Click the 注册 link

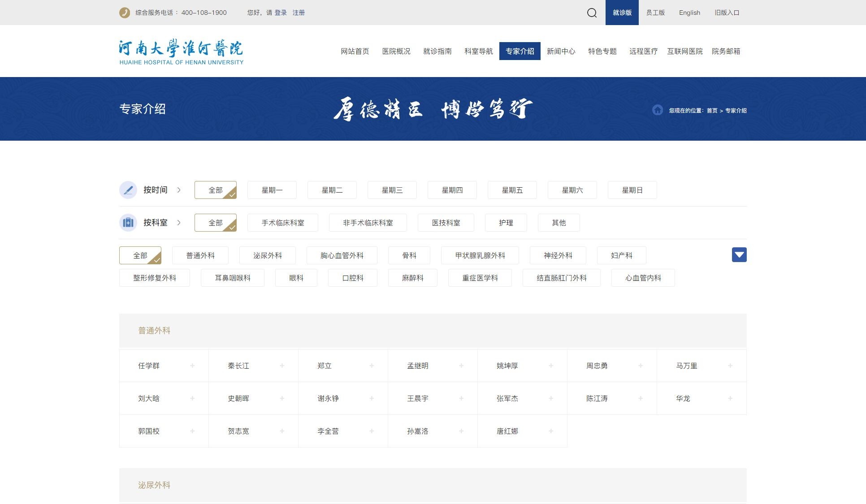(299, 13)
